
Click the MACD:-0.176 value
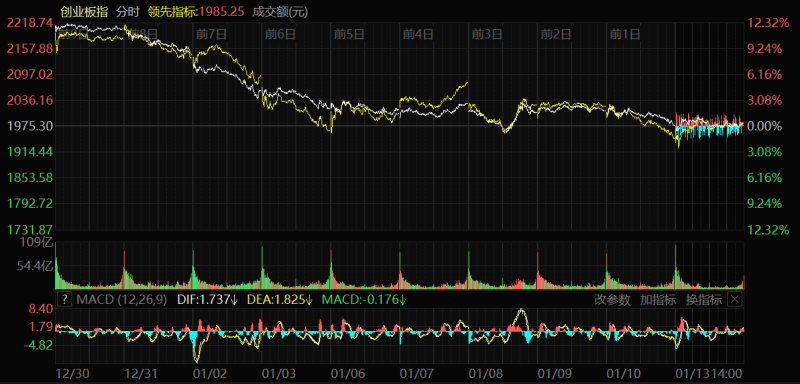tap(364, 300)
